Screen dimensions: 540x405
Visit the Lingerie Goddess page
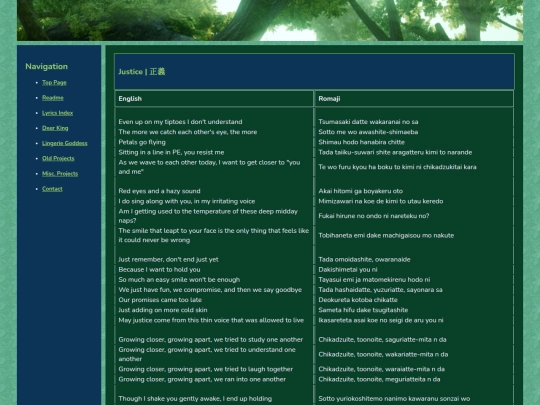(65, 143)
